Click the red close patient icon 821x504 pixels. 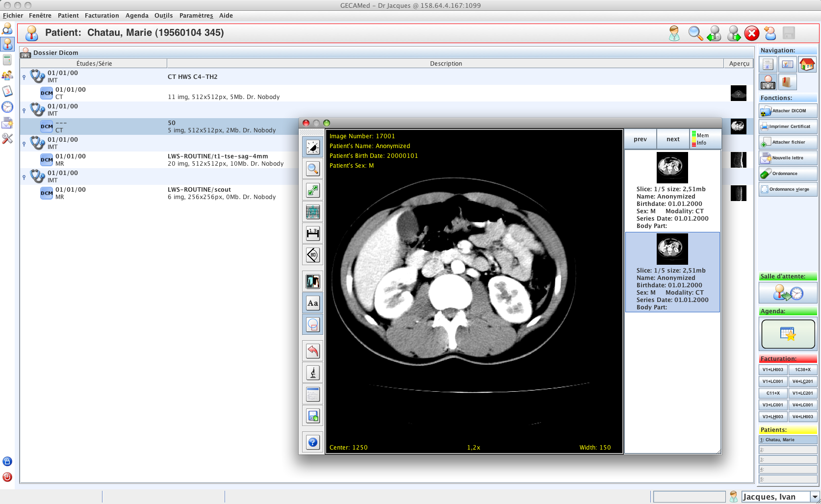coord(751,33)
